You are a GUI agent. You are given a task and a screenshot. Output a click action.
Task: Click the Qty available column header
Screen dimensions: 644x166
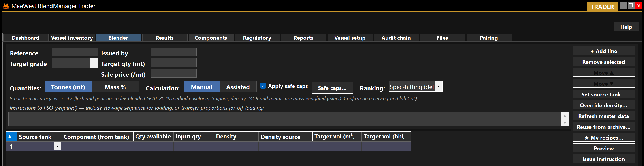tap(154, 136)
